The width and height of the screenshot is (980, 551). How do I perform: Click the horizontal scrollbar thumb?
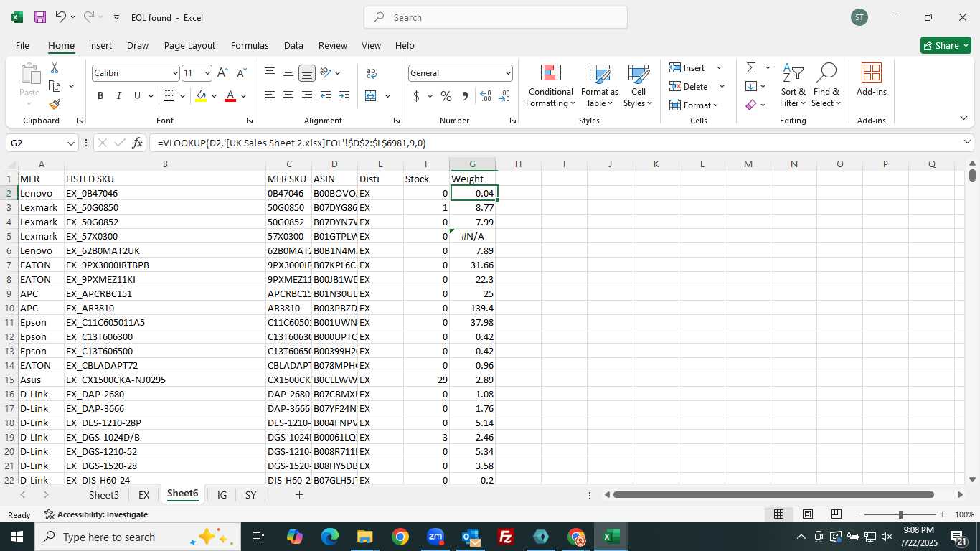click(773, 495)
